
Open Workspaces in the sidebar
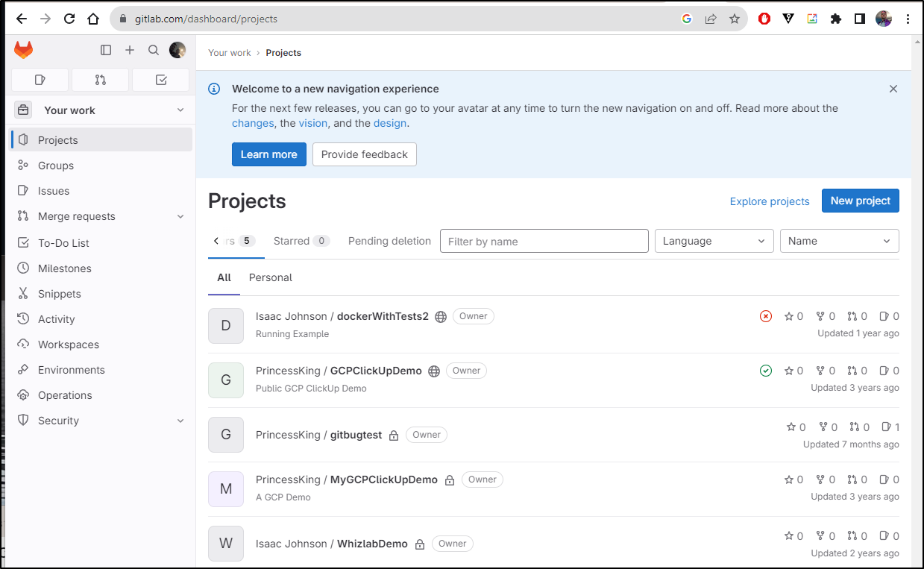pyautogui.click(x=101, y=345)
